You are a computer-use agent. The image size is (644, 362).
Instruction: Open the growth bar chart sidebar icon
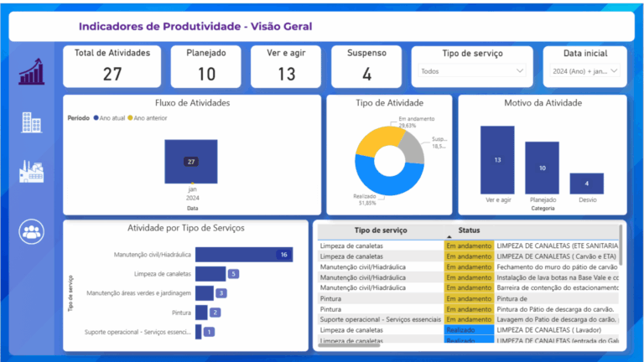click(x=32, y=71)
